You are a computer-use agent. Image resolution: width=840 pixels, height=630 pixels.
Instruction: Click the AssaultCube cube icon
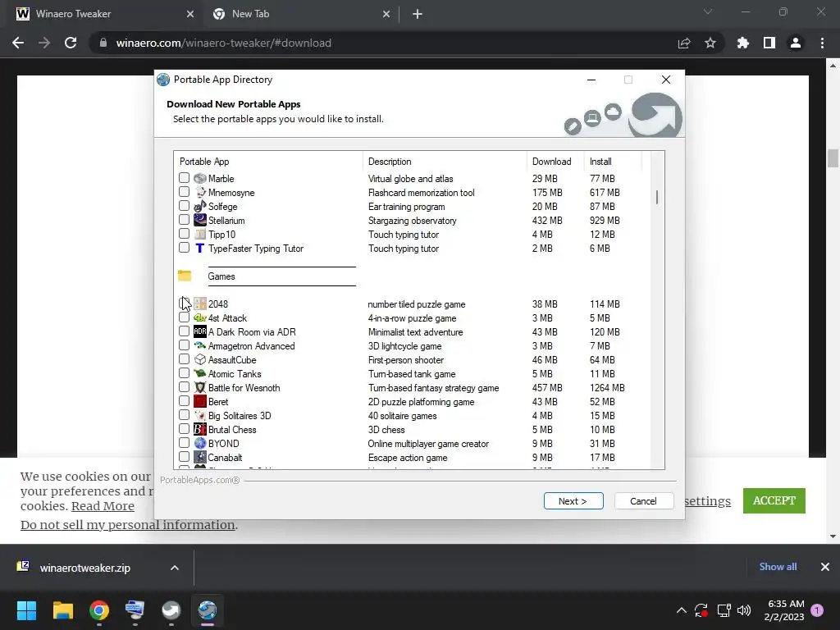(x=200, y=359)
